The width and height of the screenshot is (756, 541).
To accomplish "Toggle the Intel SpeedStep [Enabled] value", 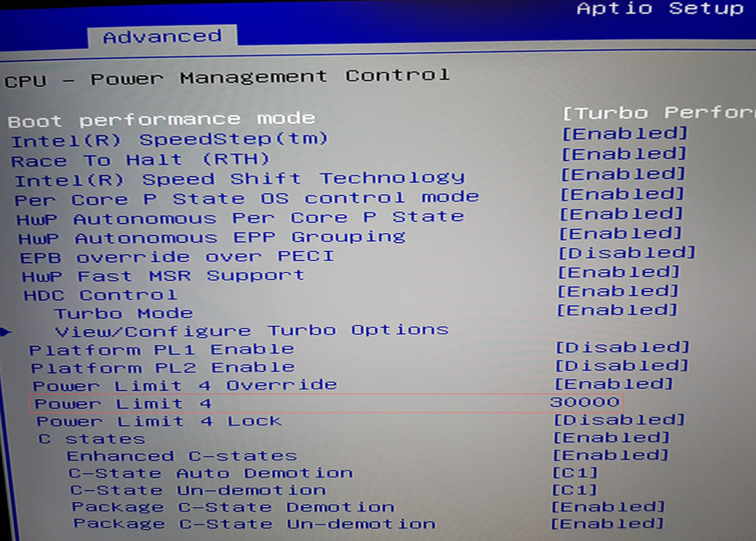I will click(x=624, y=134).
